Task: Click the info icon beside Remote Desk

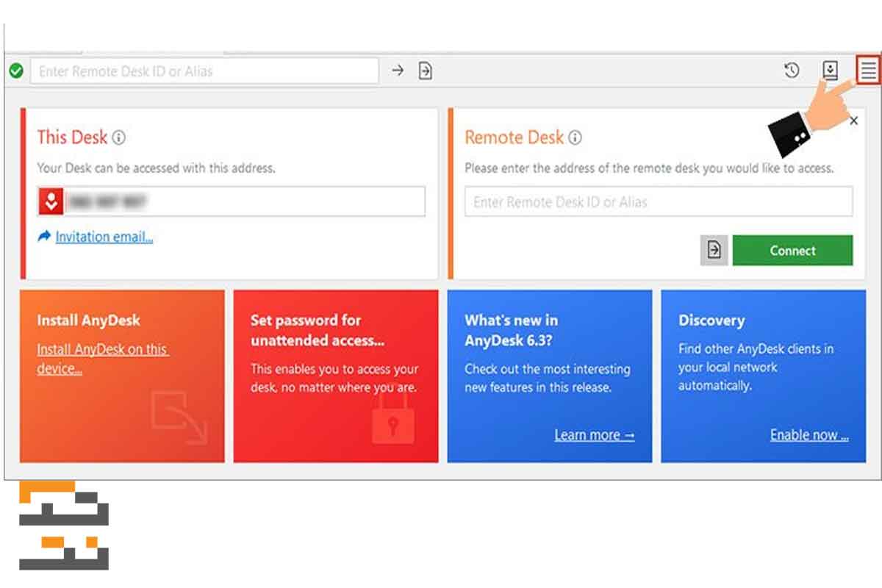Action: pyautogui.click(x=576, y=137)
